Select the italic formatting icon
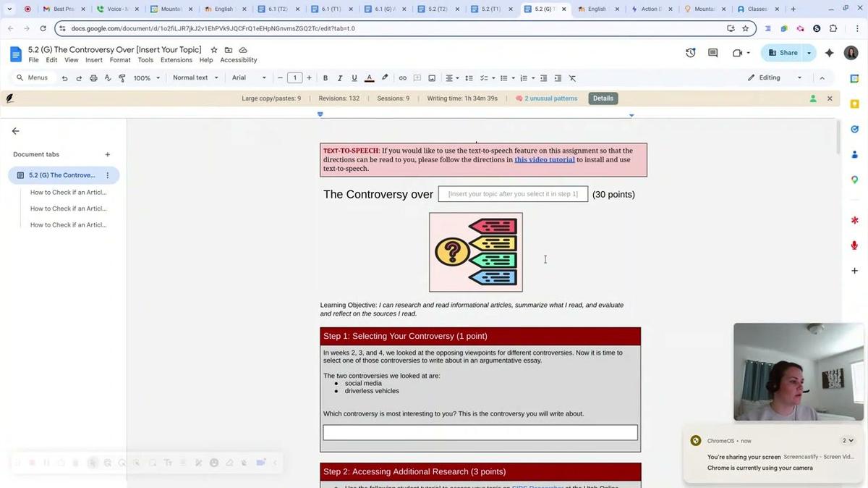 [x=339, y=77]
